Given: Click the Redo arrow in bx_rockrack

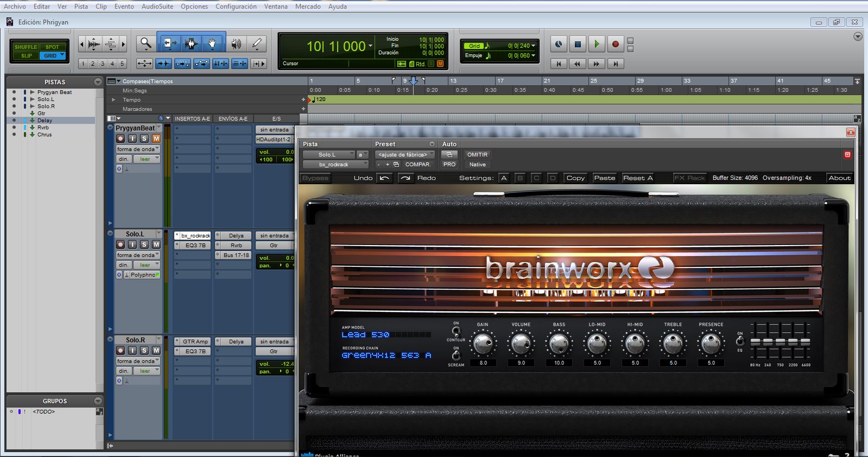Looking at the screenshot, I should (x=406, y=178).
